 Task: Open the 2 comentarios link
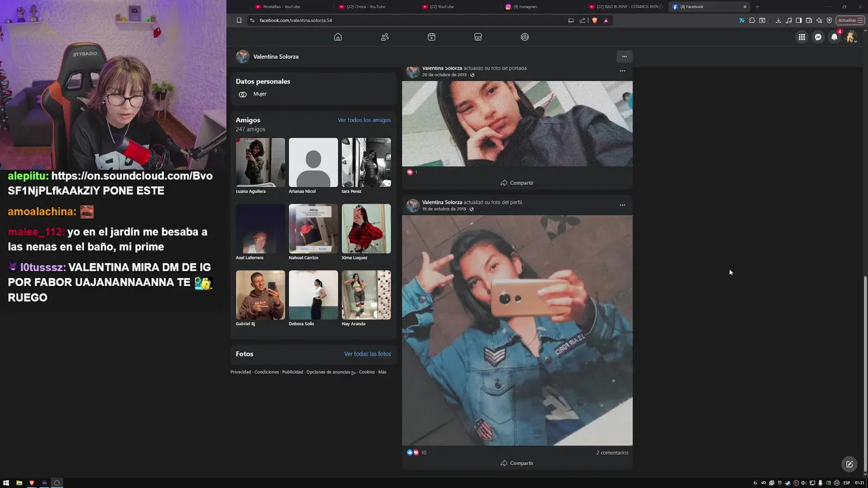coord(612,452)
